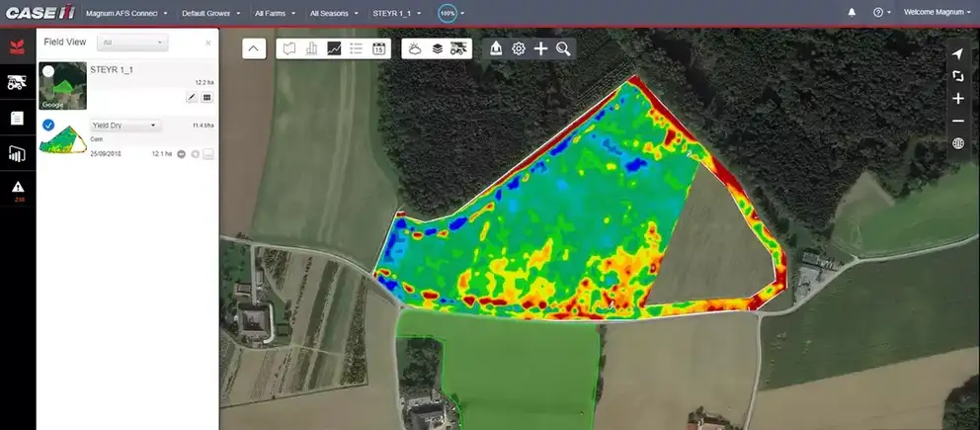The image size is (980, 430).
Task: Select the bar chart toolbar icon
Action: coord(311,48)
